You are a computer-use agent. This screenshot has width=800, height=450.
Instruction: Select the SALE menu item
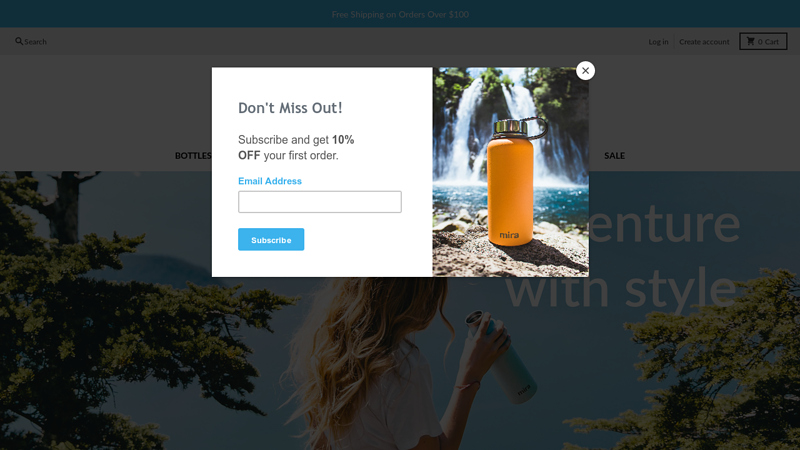coord(614,156)
